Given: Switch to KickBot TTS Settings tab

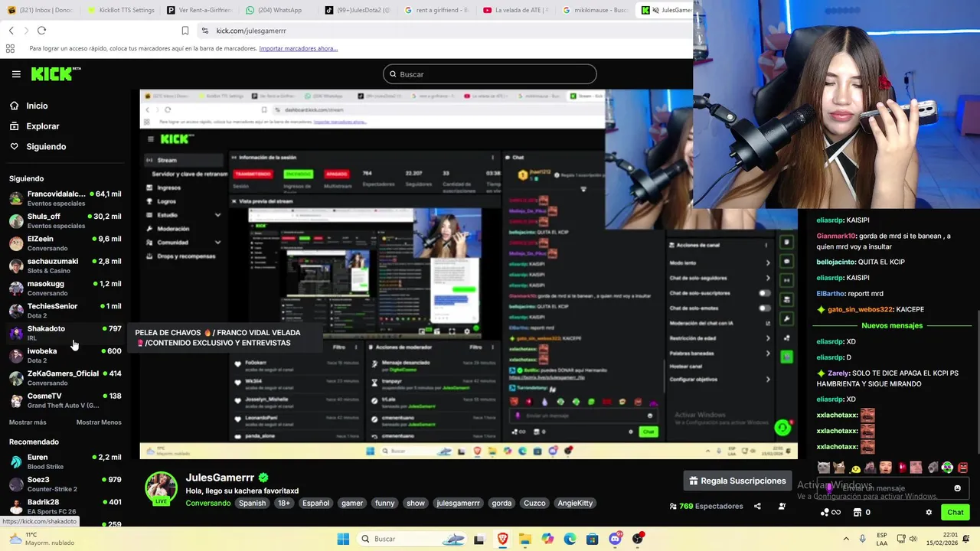Looking at the screenshot, I should coord(120,10).
